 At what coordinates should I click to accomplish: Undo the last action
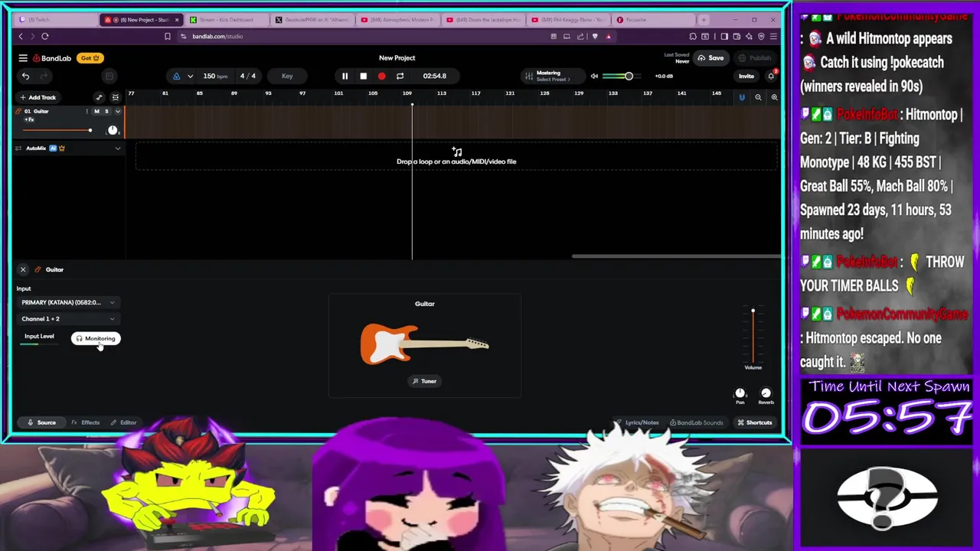coord(25,76)
